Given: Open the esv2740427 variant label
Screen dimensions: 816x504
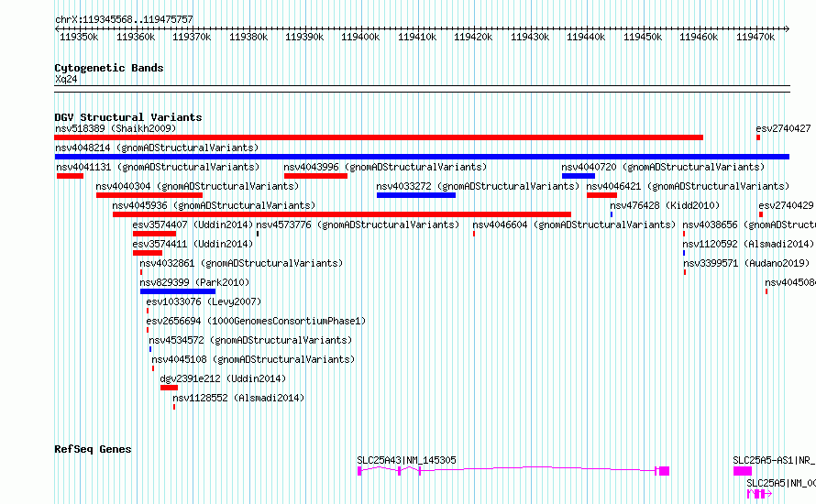Looking at the screenshot, I should (783, 128).
